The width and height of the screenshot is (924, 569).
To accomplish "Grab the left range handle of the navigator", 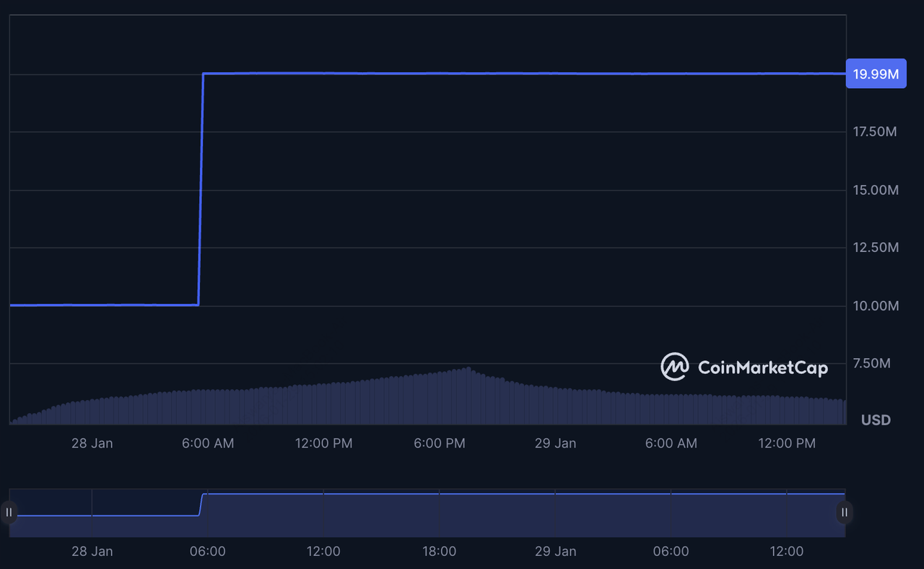I will tap(9, 513).
